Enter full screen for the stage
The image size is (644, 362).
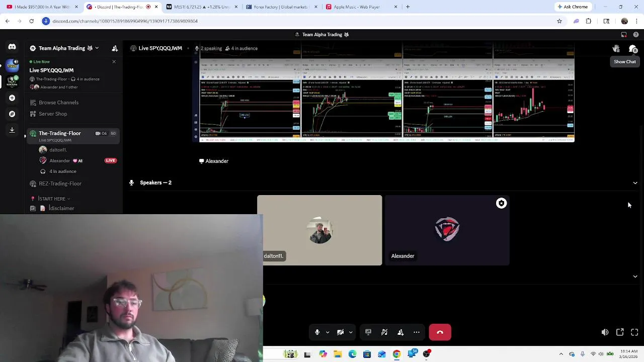(634, 332)
